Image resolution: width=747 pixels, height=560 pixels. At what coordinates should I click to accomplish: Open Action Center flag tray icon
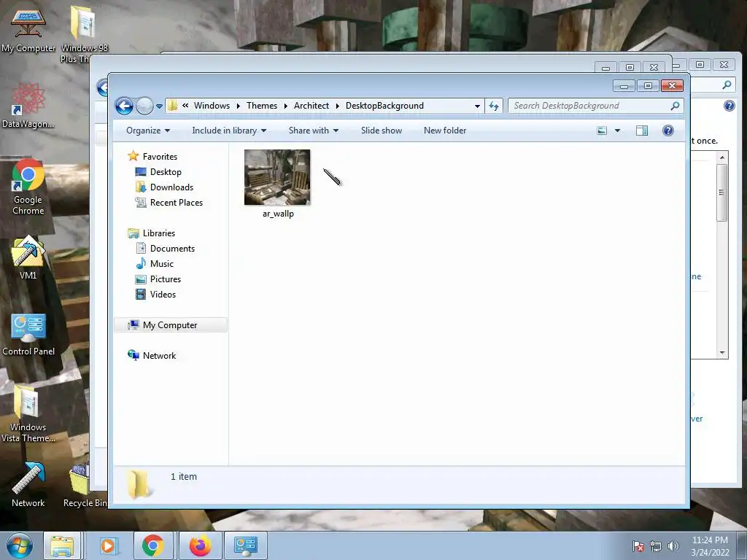coord(638,546)
